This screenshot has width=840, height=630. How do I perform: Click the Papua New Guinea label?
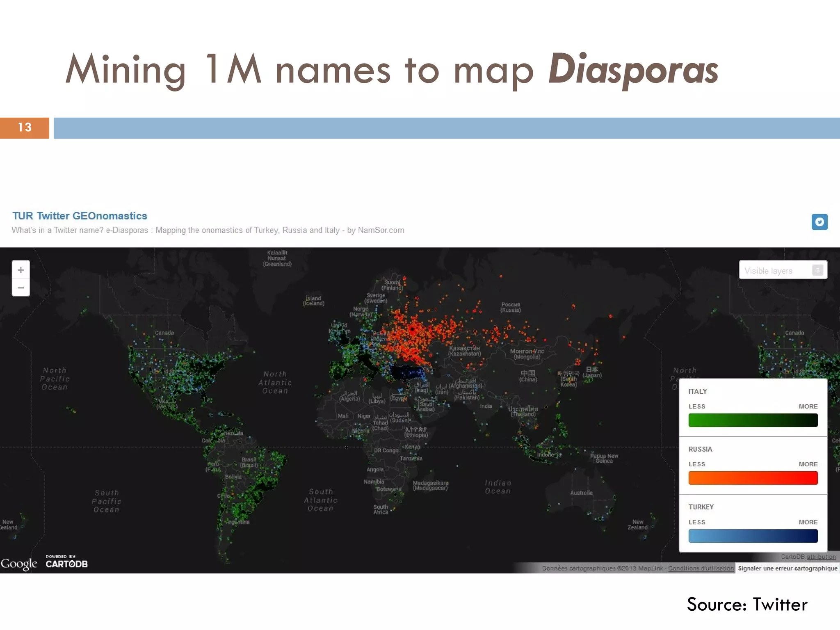tap(604, 458)
